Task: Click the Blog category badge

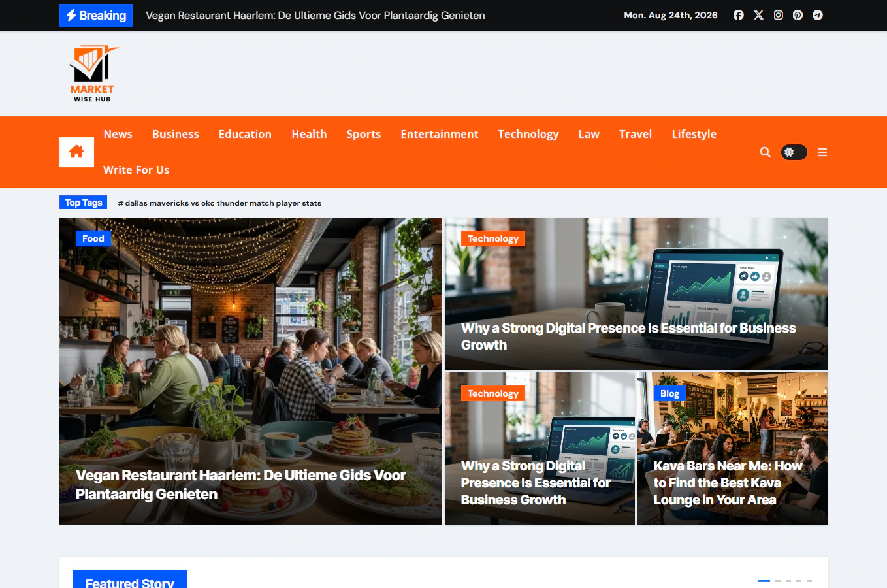Action: (x=669, y=393)
